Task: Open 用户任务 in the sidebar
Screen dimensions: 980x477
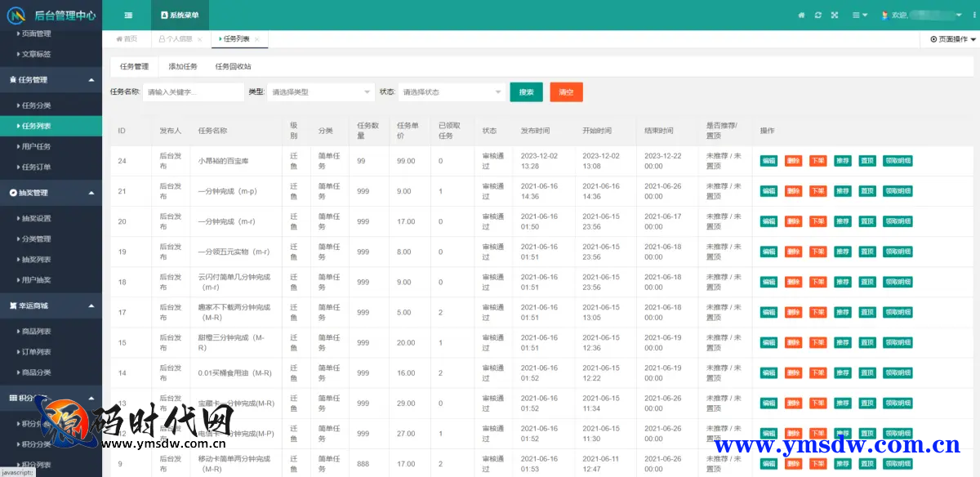Action: tap(37, 147)
